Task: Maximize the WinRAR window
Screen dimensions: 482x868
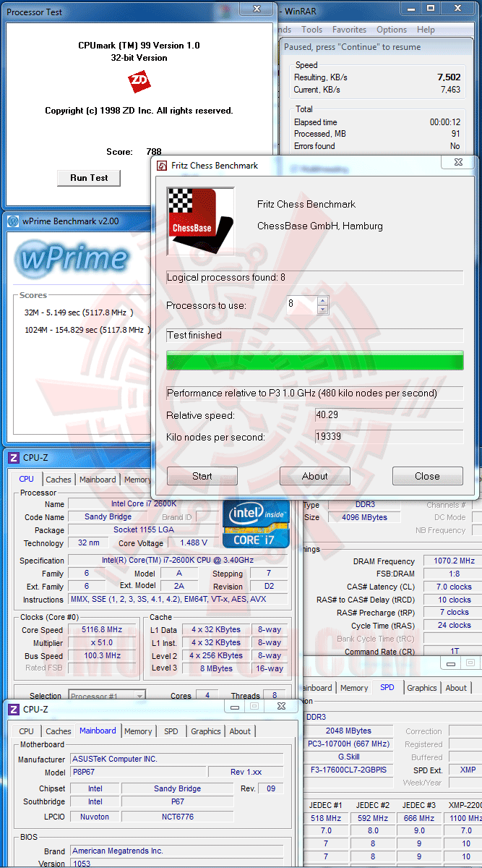Action: [430, 7]
